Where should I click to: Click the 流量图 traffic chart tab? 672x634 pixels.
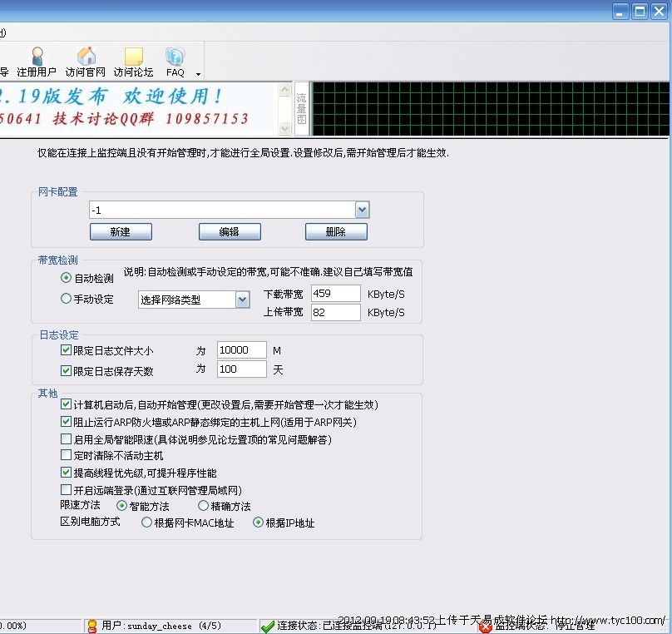pos(301,108)
